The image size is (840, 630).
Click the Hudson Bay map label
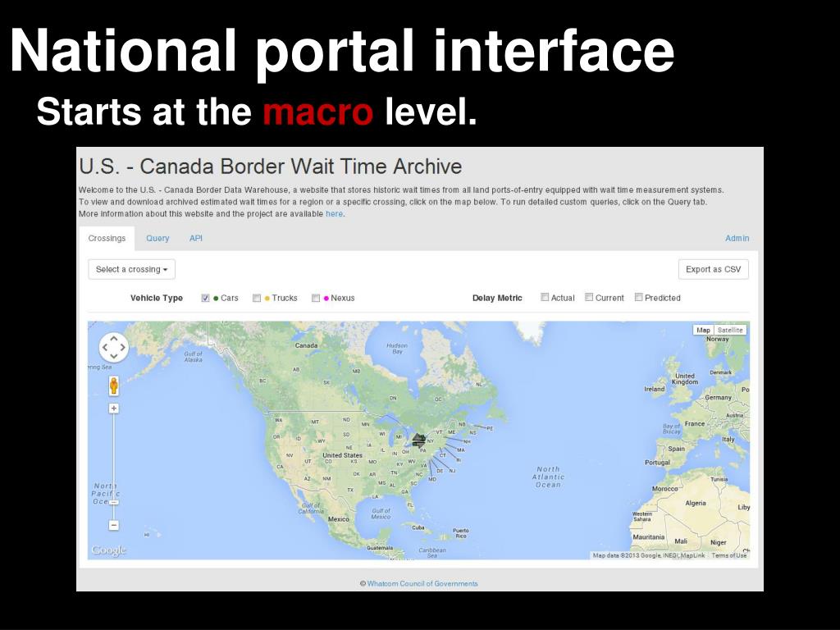click(397, 348)
